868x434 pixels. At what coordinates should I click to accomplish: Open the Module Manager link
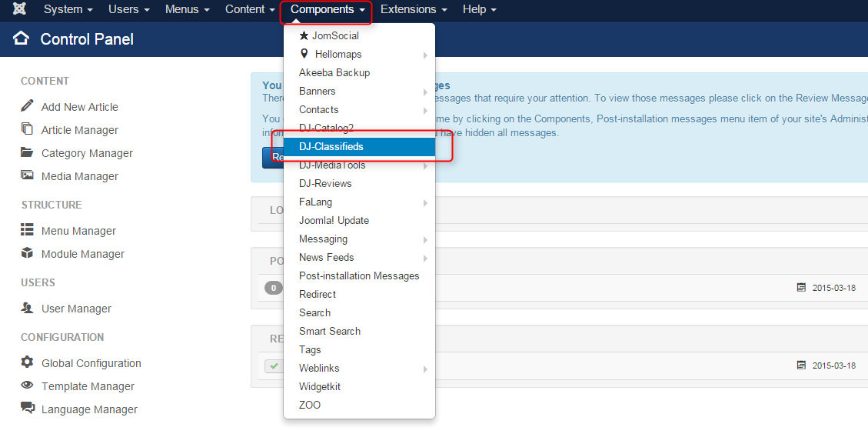pos(83,254)
